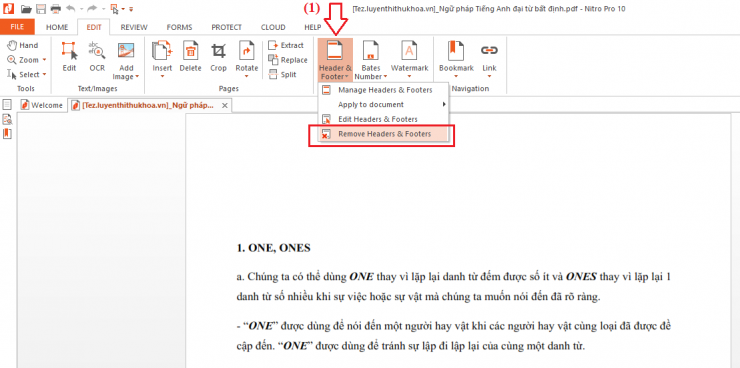Click the Link tool icon
Image resolution: width=740 pixels, height=368 pixels.
click(489, 50)
